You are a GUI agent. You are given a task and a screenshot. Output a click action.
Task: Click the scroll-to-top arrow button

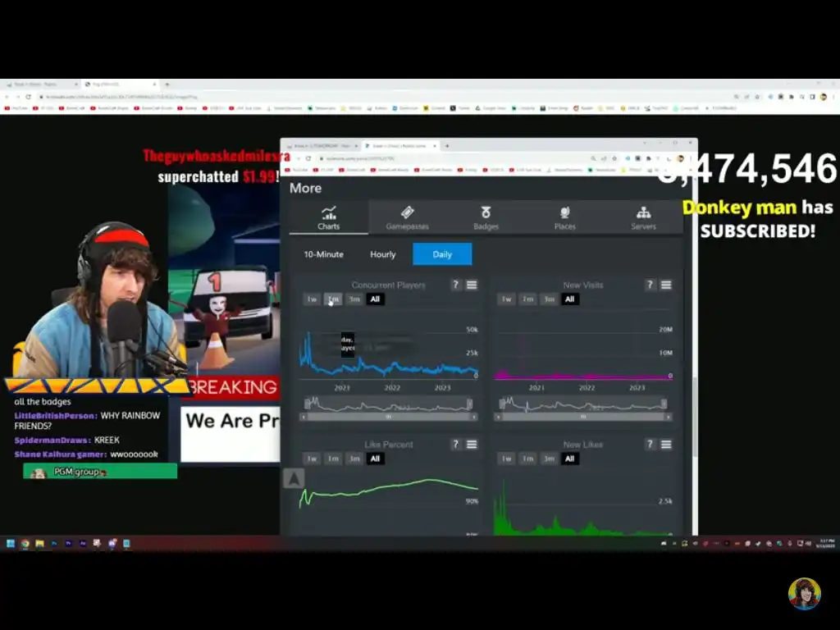point(294,478)
